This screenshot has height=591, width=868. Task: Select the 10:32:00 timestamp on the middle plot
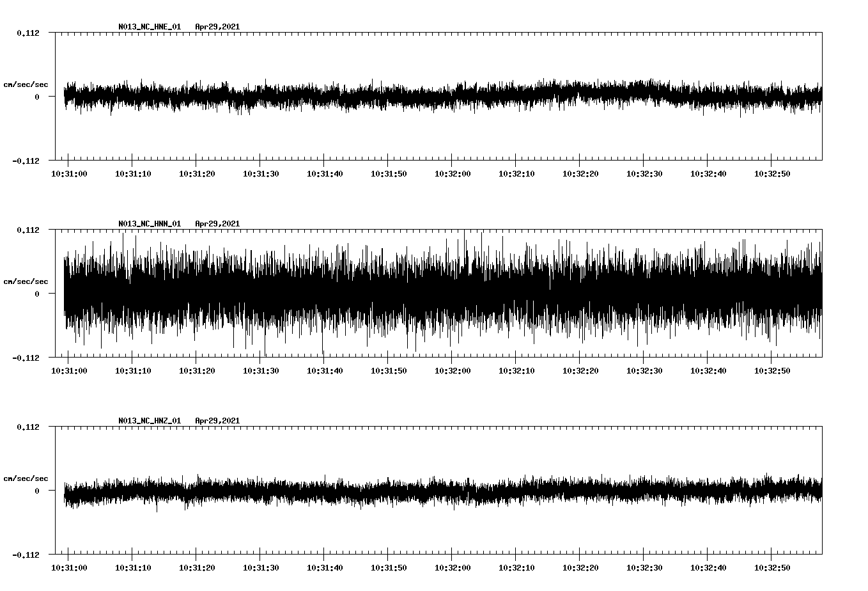click(454, 369)
